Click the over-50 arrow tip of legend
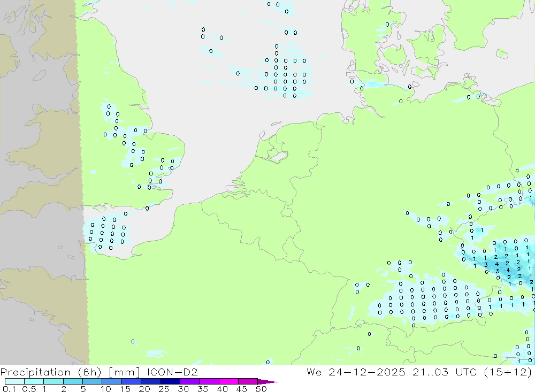Screen dimensions: 535x392 tap(268, 382)
